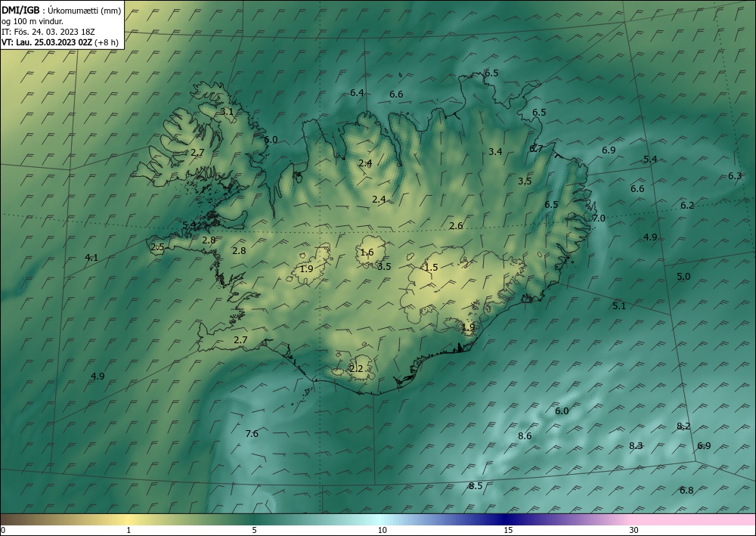The image size is (756, 536).
Task: Click the 1.5 value on the map
Action: (431, 267)
